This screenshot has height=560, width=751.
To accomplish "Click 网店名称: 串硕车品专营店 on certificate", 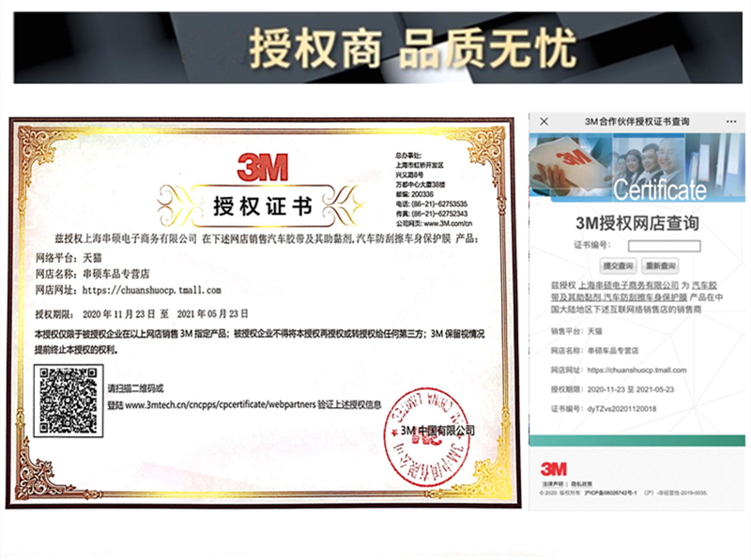I will click(92, 274).
